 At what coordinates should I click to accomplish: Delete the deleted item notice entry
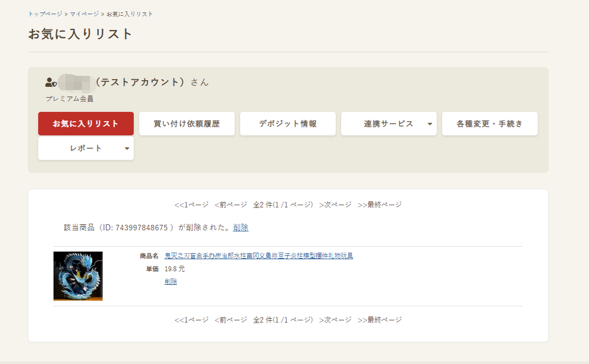241,228
